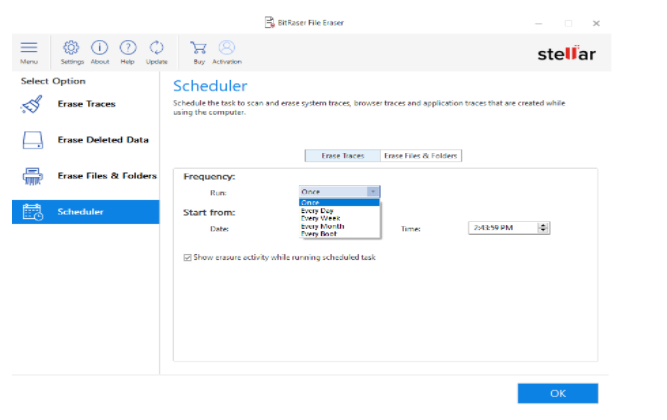Image resolution: width=667 pixels, height=420 pixels.
Task: Toggle Show erasure activity checkbox
Action: point(187,257)
